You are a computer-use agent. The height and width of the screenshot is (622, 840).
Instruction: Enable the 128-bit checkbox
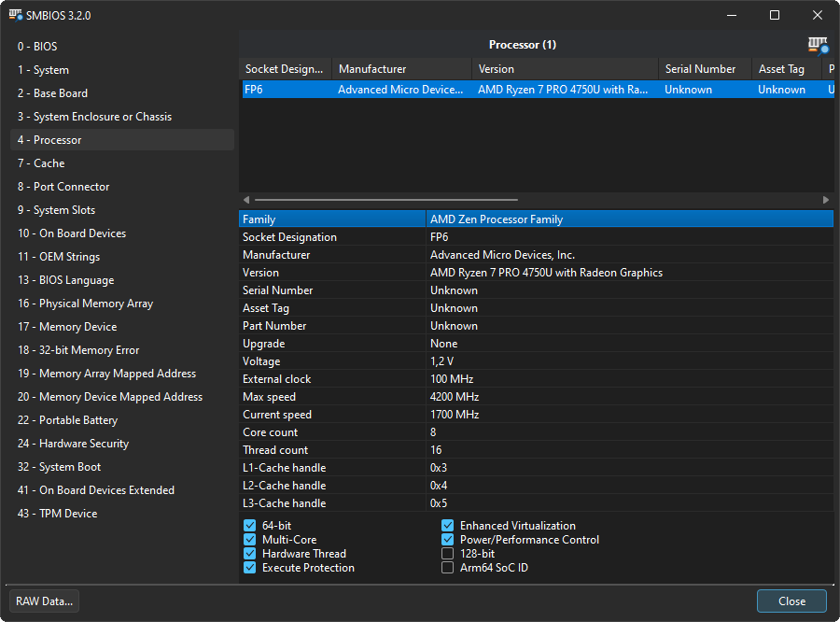click(x=447, y=554)
